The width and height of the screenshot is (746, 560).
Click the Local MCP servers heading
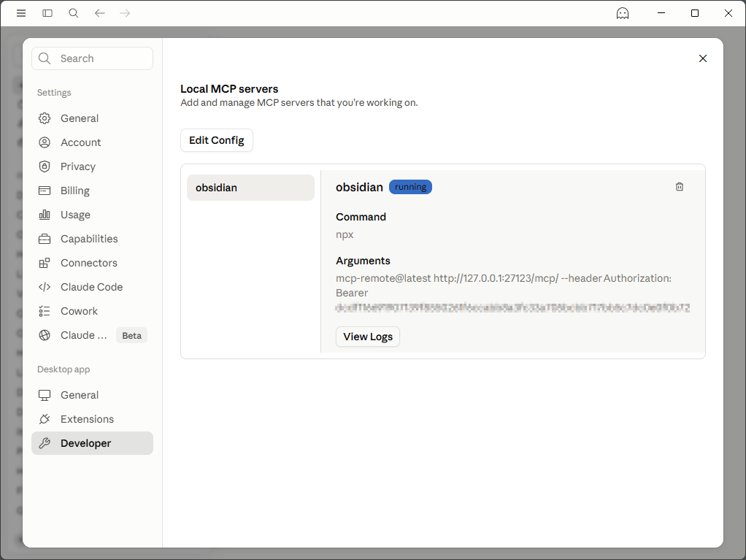tap(229, 89)
